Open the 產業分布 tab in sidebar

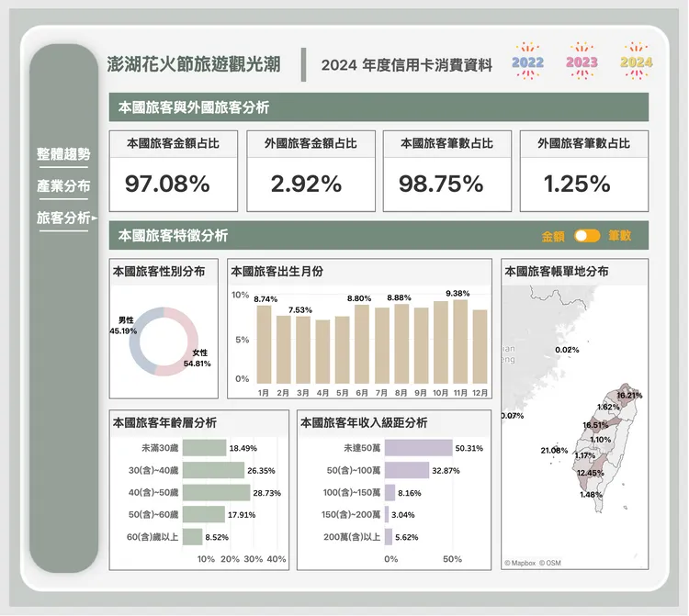[63, 185]
